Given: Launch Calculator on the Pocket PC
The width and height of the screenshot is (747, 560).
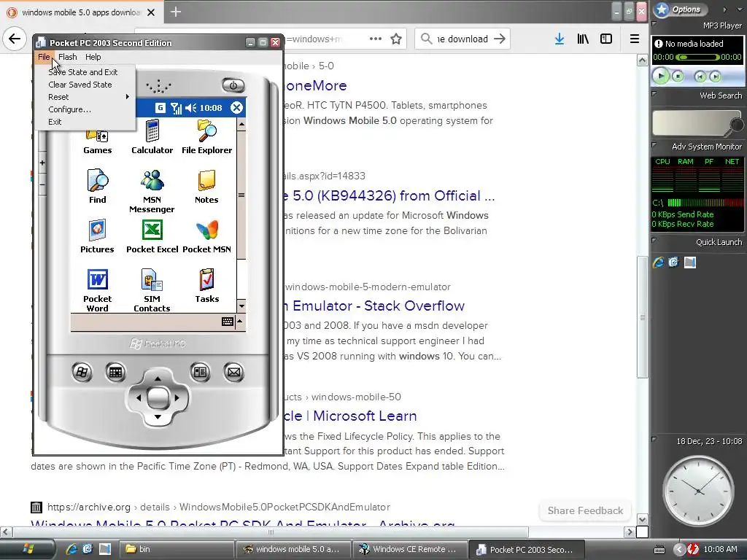Looking at the screenshot, I should [x=152, y=137].
